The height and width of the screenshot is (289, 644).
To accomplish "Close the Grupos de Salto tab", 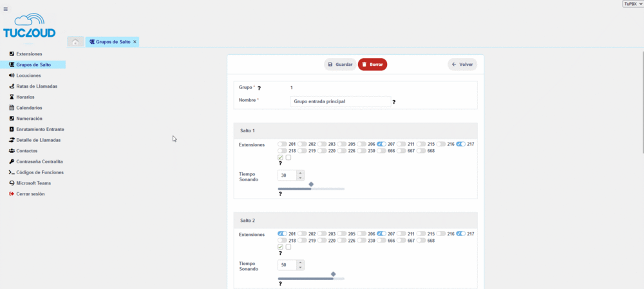I will coord(135,42).
